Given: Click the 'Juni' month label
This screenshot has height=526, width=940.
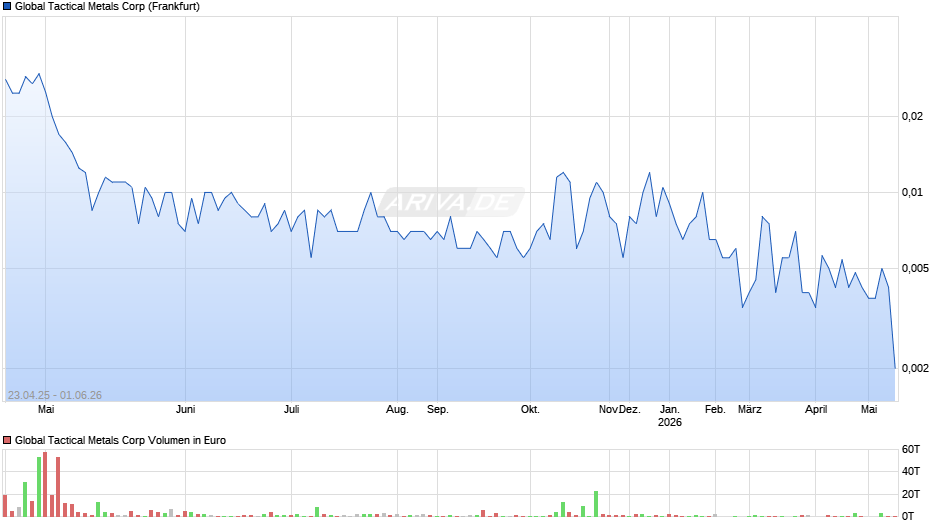Looking at the screenshot, I should click(185, 410).
